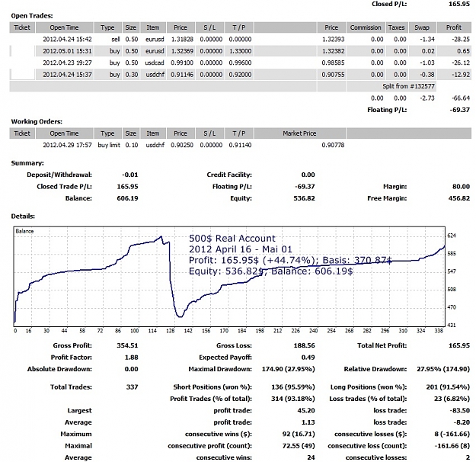Screen dimensions: 476x462
Task: Select the Gross Loss value 188.56
Action: [304, 345]
